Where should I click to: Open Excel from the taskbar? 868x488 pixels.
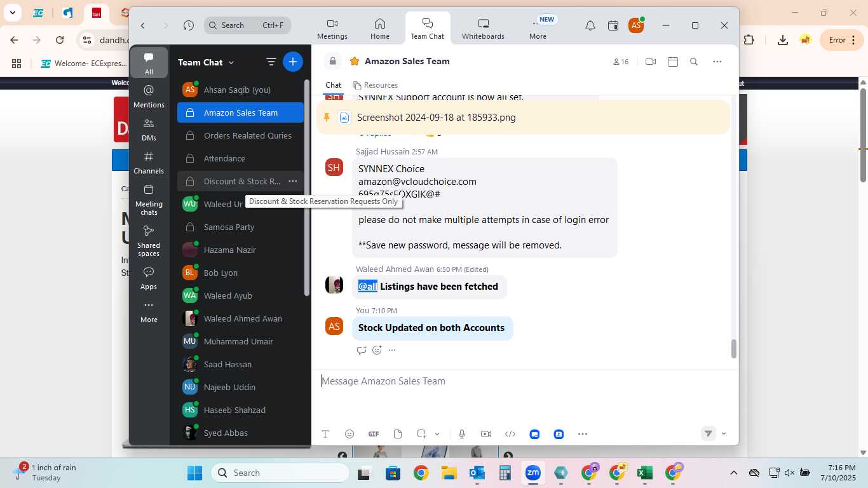(645, 473)
